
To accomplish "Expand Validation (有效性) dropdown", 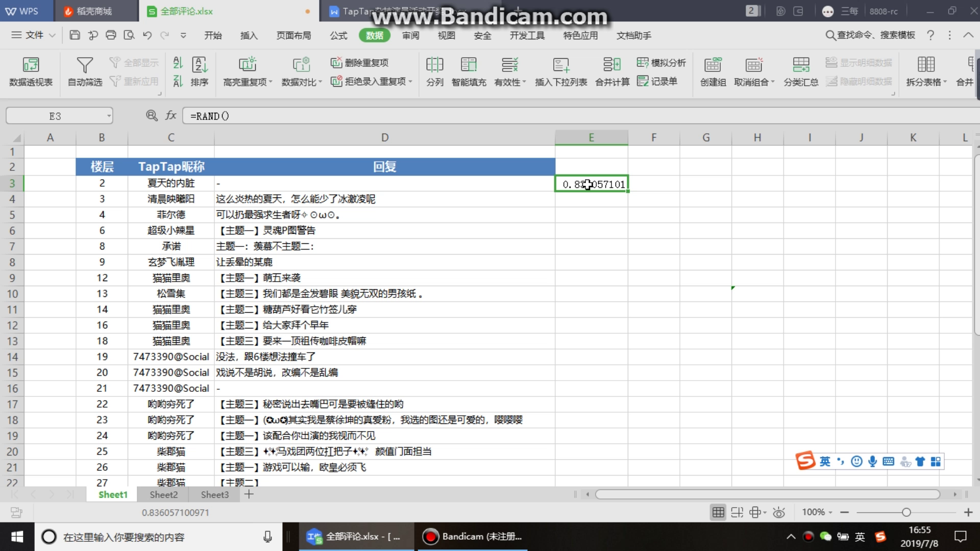I will click(x=524, y=82).
